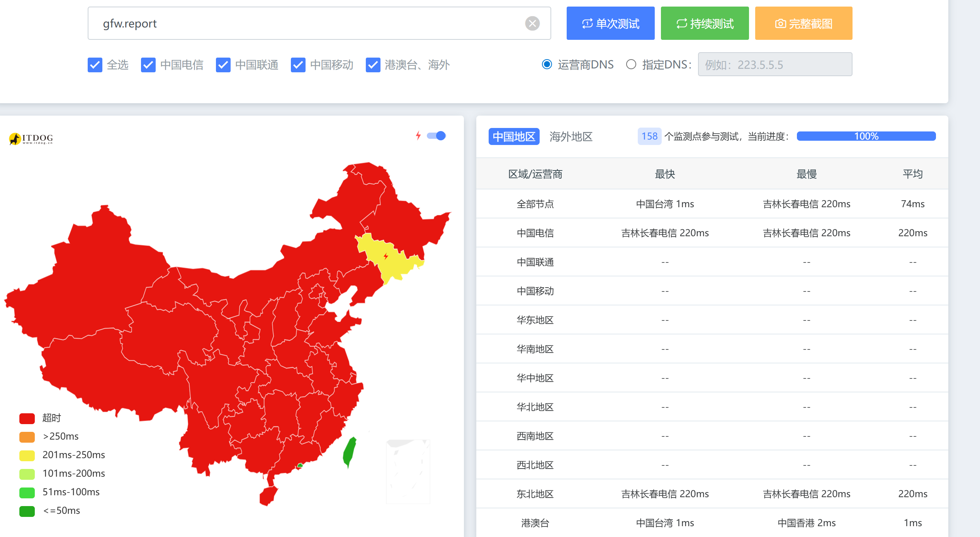Image resolution: width=980 pixels, height=537 pixels.
Task: Click green Taiwan island on the map
Action: (349, 452)
